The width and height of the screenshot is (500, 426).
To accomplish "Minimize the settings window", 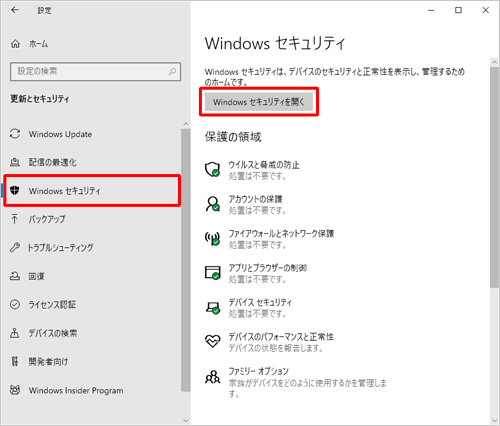I will coord(431,10).
